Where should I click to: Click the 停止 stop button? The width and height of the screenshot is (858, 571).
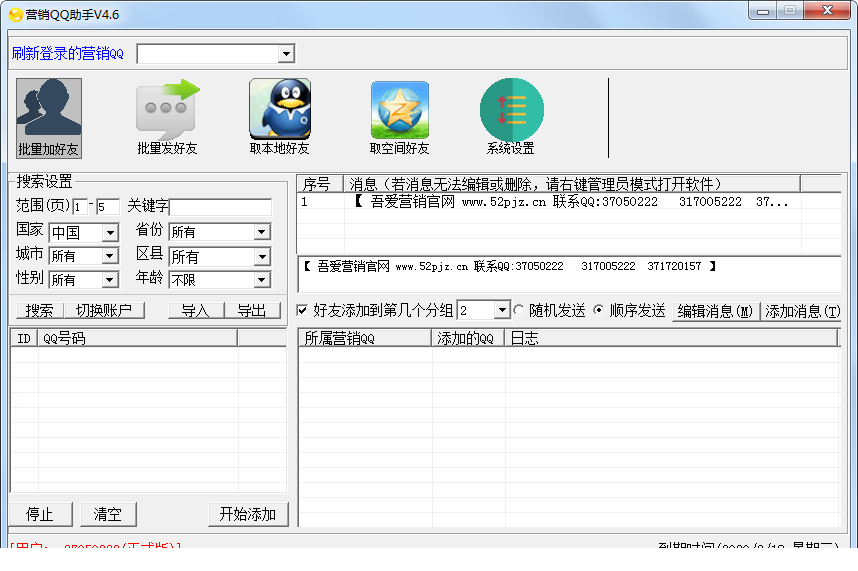[x=40, y=514]
